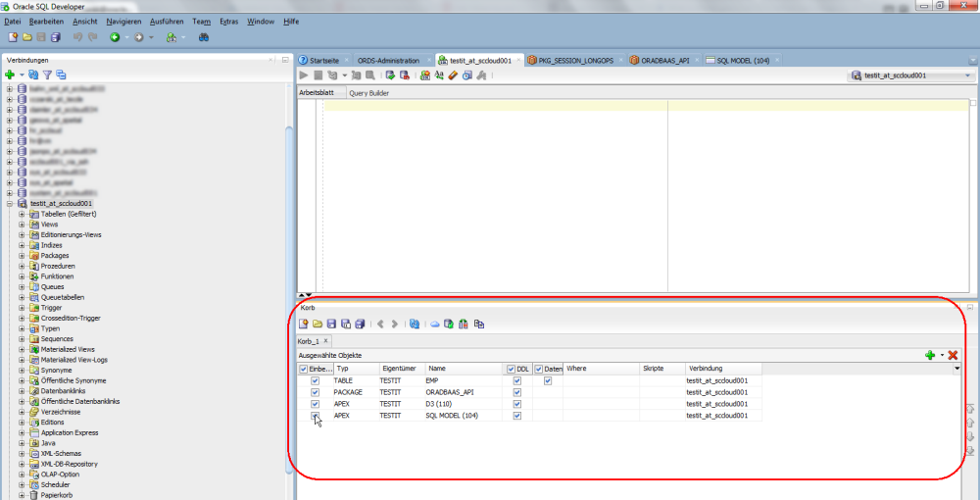Screen dimensions: 980x500
Task: Click the gray Forward navigation icon
Action: [x=139, y=37]
